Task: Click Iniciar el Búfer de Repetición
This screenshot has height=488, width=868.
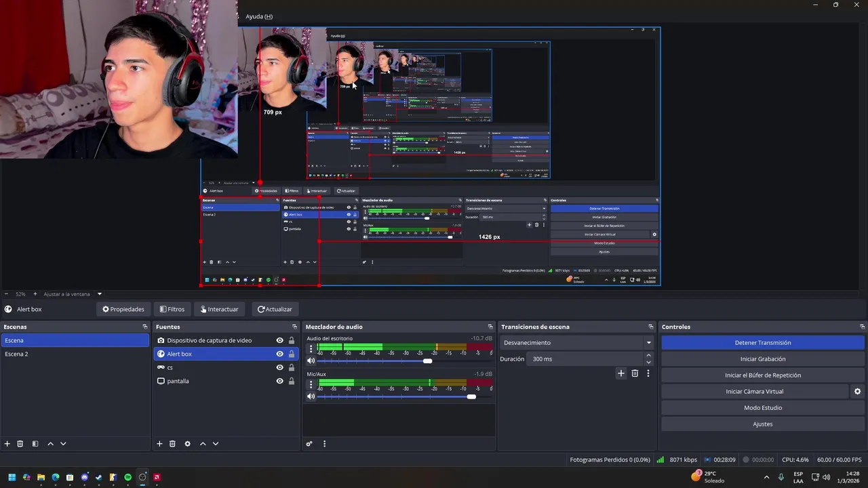Action: coord(763,375)
